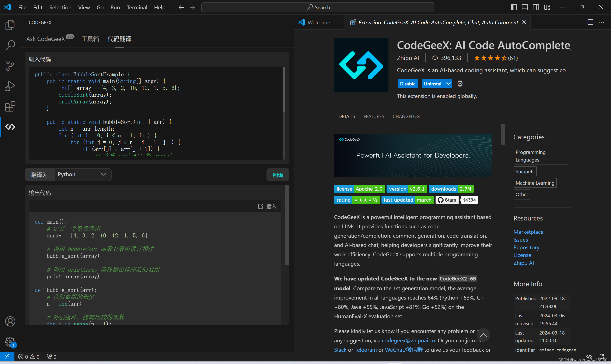Click the scroll-to-top arrow button
Image resolution: width=611 pixels, height=364 pixels.
[483, 335]
